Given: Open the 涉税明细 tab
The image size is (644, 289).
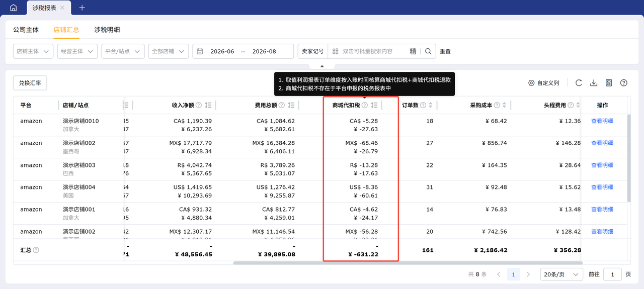Looking at the screenshot, I should pyautogui.click(x=107, y=30).
